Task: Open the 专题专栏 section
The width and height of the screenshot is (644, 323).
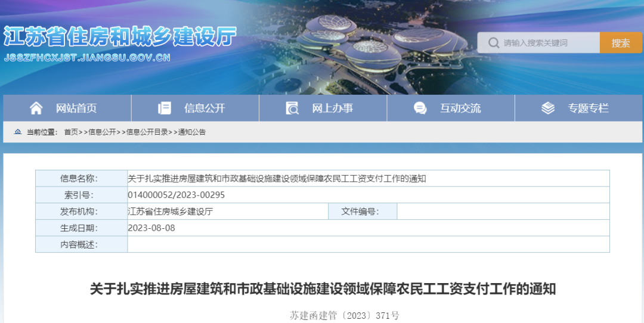Action: [588, 108]
